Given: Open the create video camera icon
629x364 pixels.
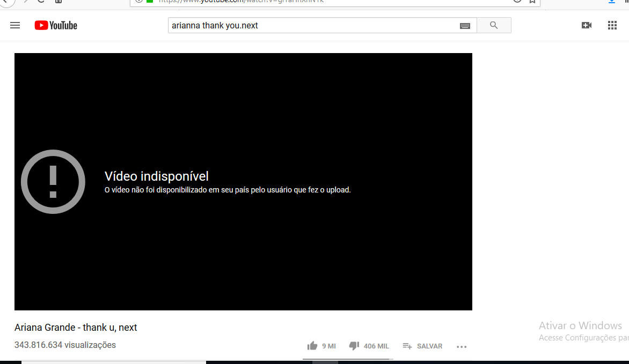Looking at the screenshot, I should (x=587, y=25).
